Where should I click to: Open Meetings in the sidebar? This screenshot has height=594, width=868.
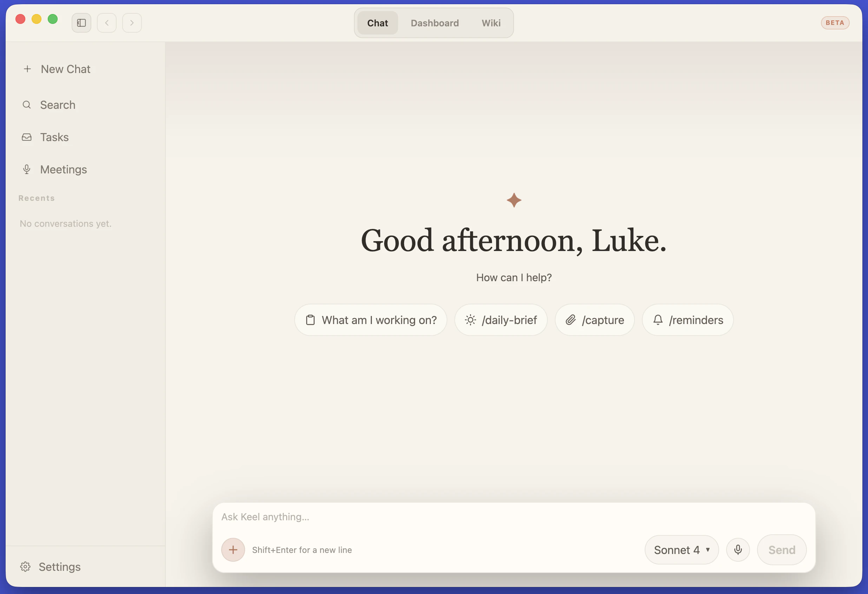86,170
